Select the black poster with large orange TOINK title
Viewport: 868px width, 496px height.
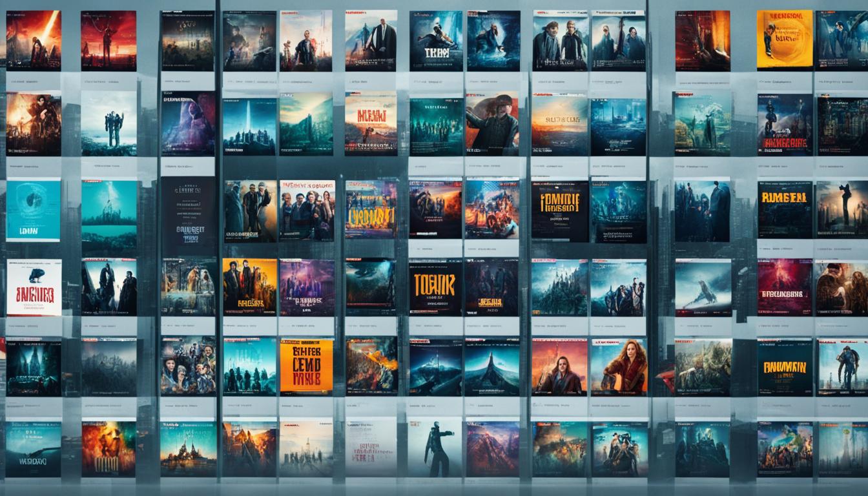[x=435, y=287]
